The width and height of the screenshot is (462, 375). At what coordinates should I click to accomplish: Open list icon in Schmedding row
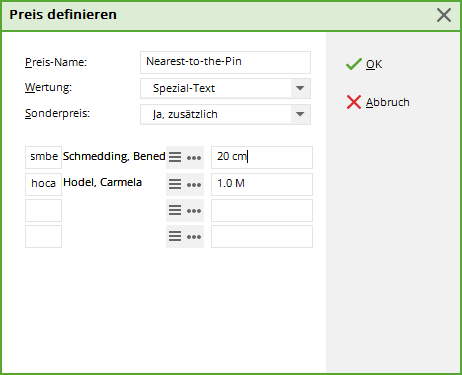[175, 157]
